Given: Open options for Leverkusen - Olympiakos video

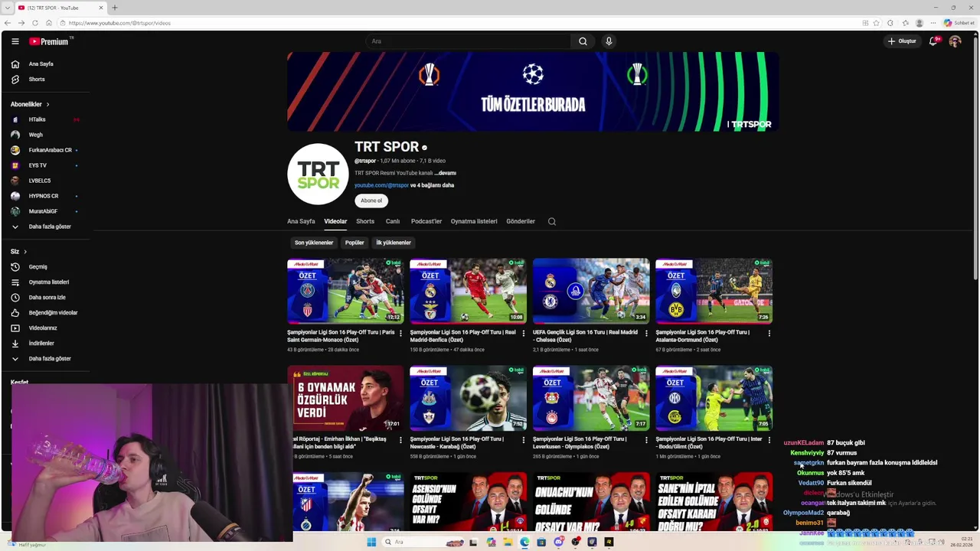Looking at the screenshot, I should [x=646, y=440].
